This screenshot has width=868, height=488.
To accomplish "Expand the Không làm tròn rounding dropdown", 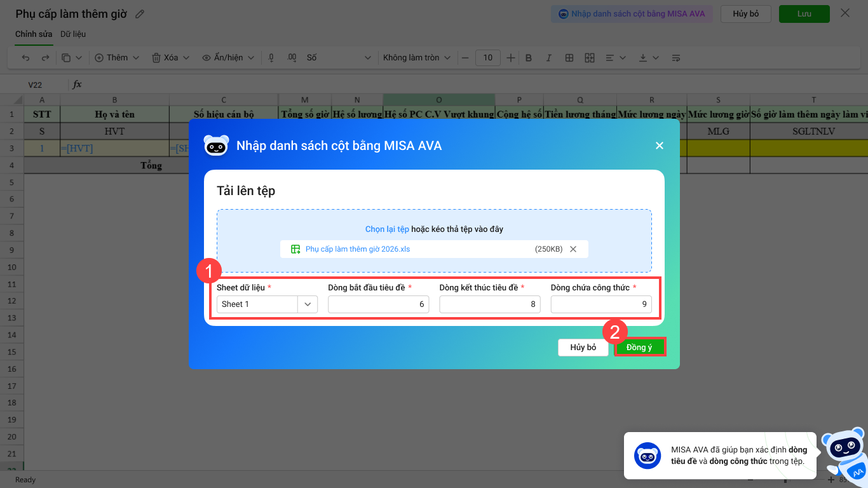I will coord(416,58).
